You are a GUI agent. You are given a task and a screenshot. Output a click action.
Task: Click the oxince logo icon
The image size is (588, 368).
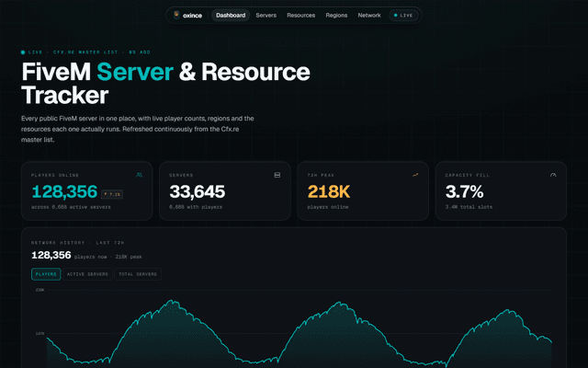(x=176, y=15)
